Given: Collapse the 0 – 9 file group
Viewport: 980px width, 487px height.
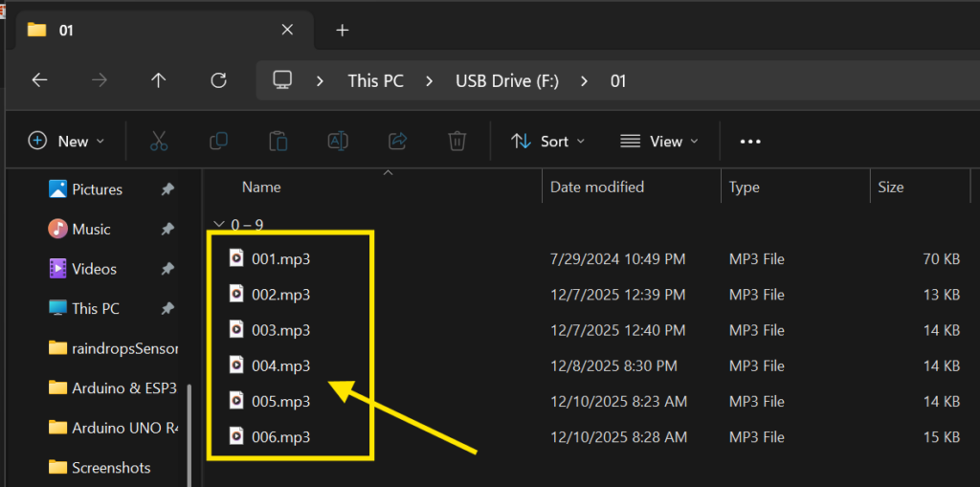Looking at the screenshot, I should click(218, 225).
